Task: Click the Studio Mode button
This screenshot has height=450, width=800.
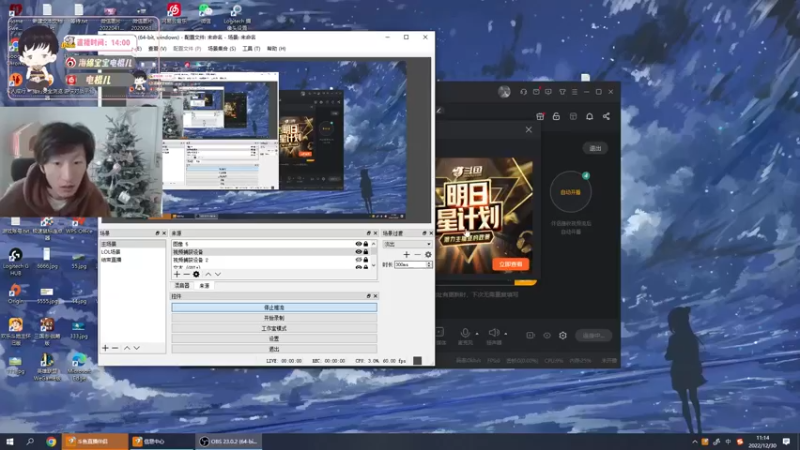Action: pyautogui.click(x=274, y=328)
